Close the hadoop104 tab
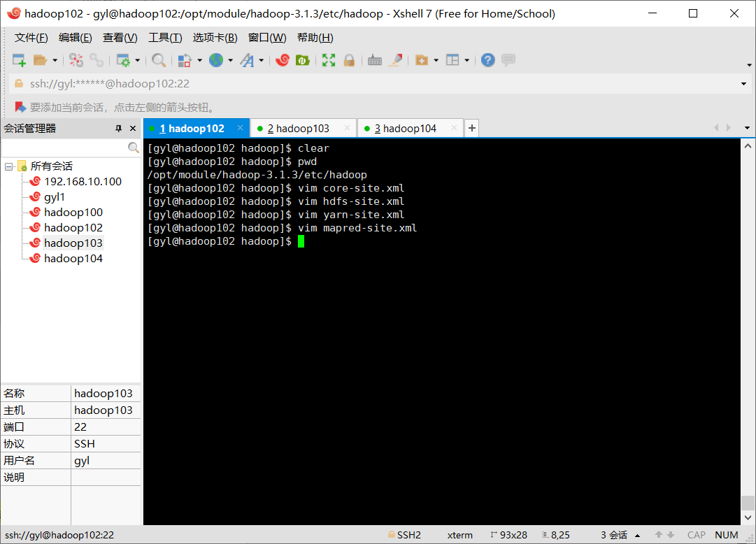The image size is (756, 544). pos(454,128)
